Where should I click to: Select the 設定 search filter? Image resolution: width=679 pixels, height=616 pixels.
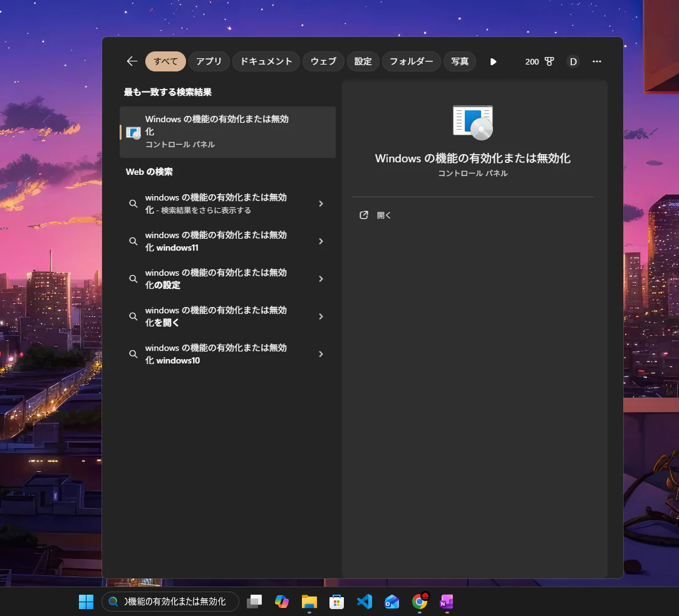pos(363,61)
